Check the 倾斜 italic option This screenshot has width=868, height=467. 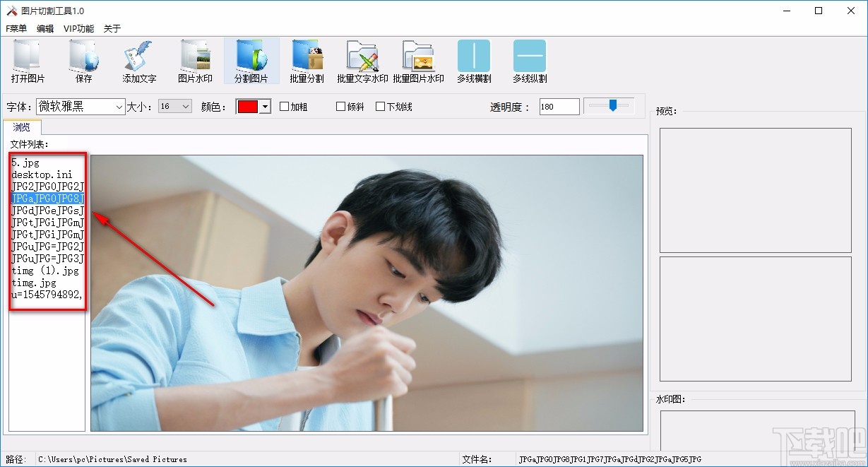point(340,106)
